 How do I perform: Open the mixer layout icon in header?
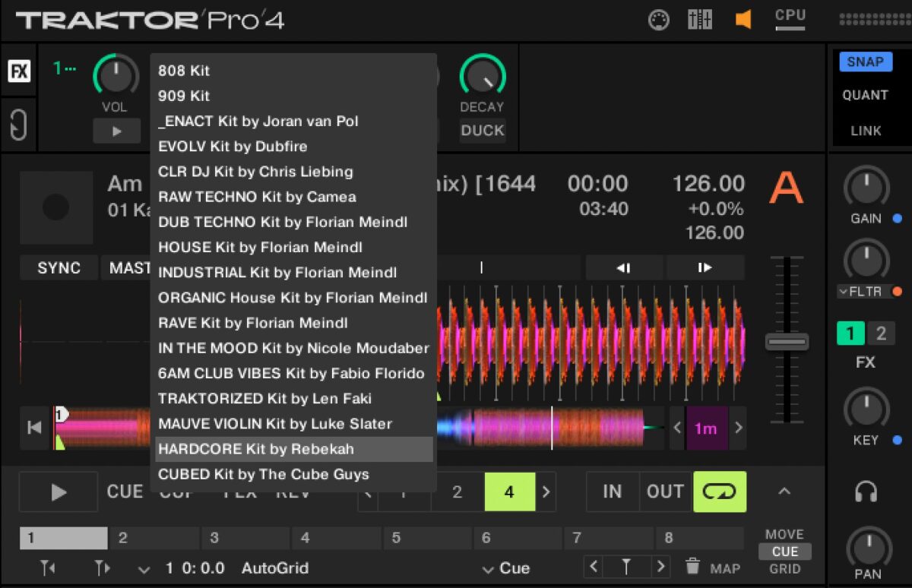click(x=699, y=20)
